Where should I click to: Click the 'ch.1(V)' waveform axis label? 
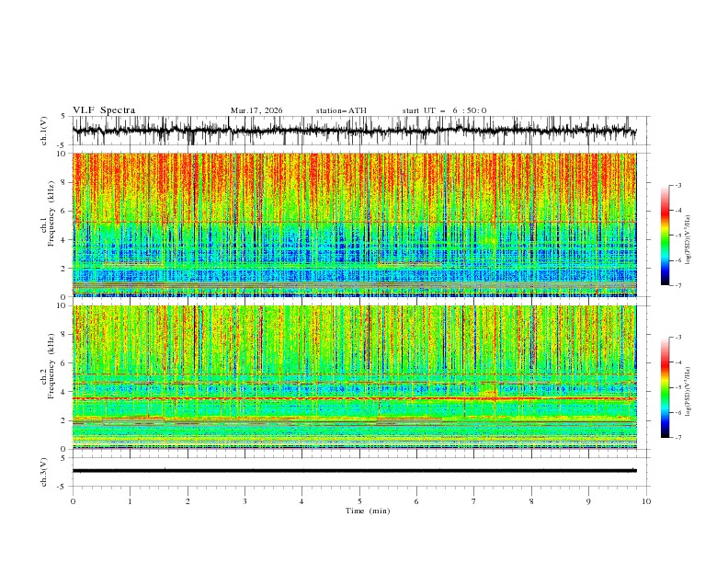point(44,131)
